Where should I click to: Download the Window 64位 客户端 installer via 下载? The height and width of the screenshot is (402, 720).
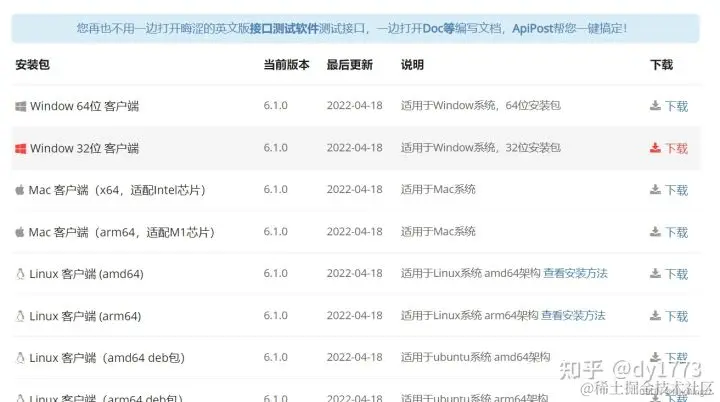676,107
